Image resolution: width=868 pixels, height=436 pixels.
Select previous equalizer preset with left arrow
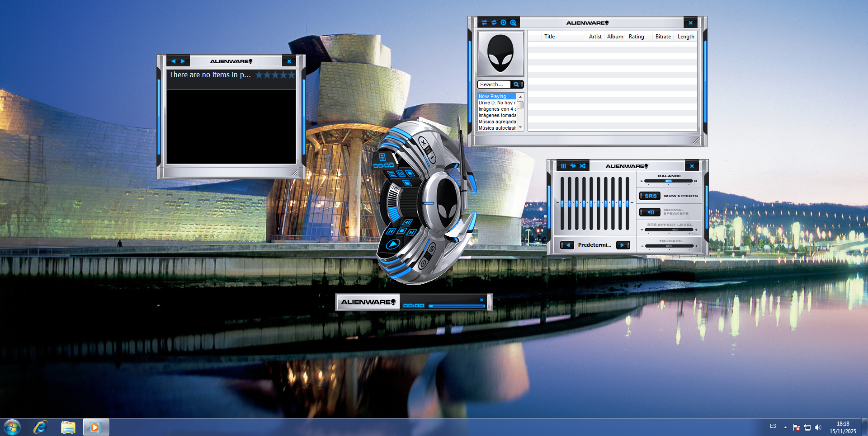pos(567,245)
